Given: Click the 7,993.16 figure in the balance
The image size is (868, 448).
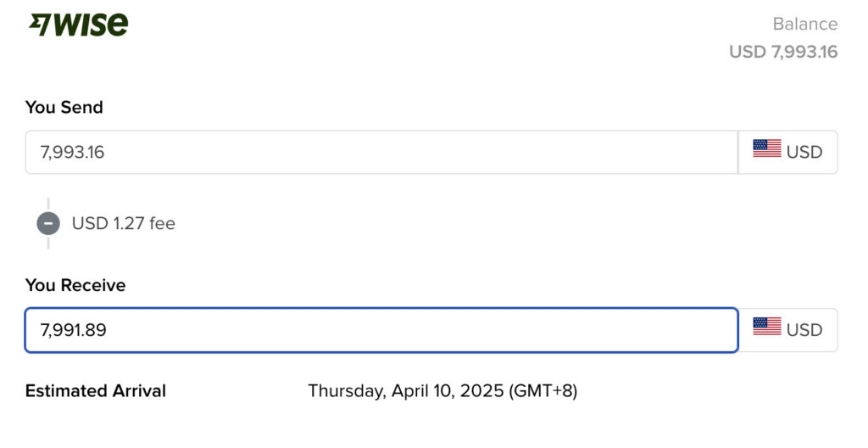Looking at the screenshot, I should coord(804,52).
